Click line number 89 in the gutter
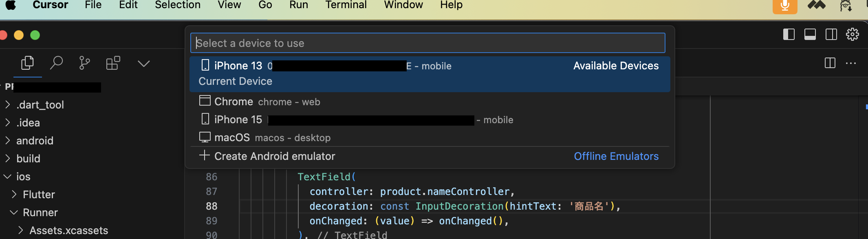Image resolution: width=868 pixels, height=239 pixels. pyautogui.click(x=211, y=221)
